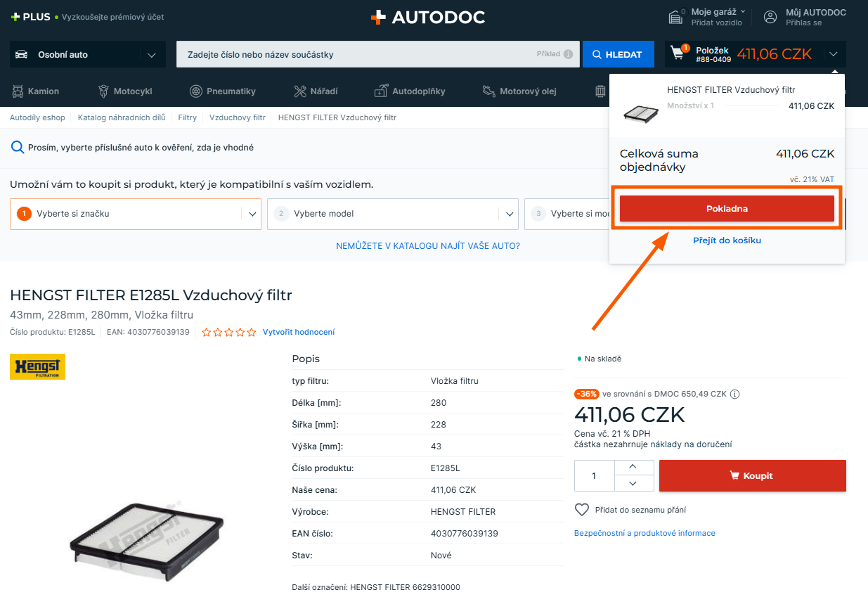Click the part number search field
The image size is (868, 597).
click(x=355, y=54)
